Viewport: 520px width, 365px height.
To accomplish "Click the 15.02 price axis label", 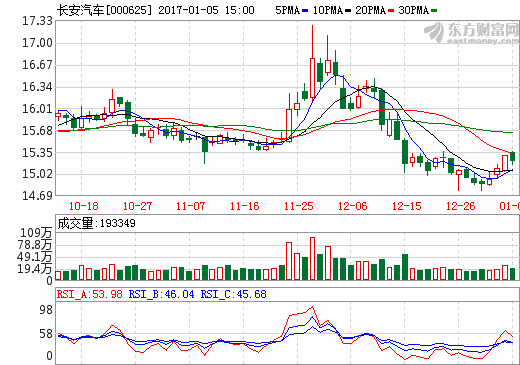I will (37, 174).
